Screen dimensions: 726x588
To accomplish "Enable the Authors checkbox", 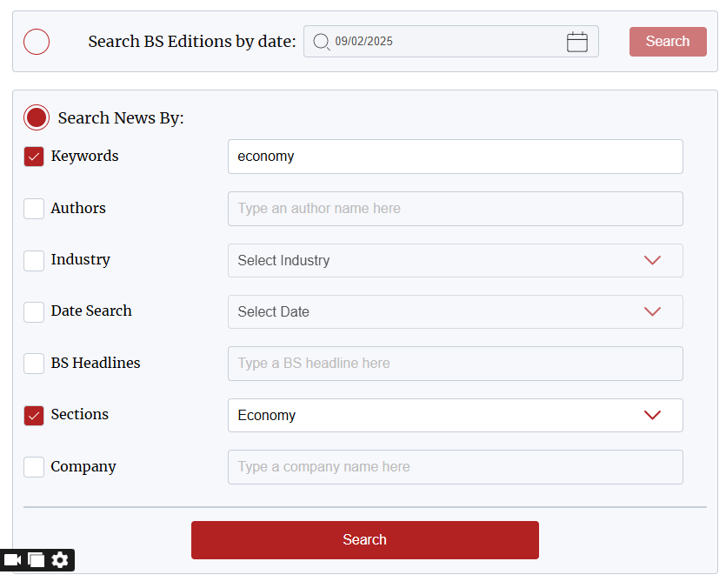I will [34, 209].
